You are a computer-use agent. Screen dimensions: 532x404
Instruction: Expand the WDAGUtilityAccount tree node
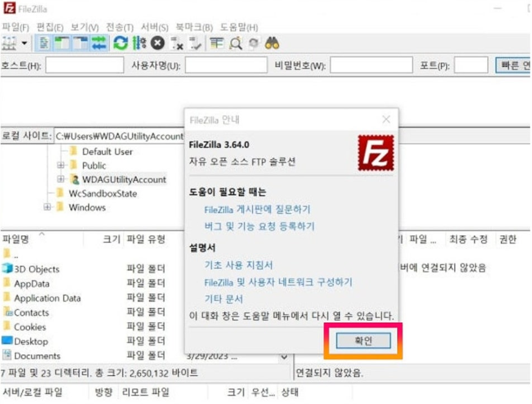click(x=61, y=179)
